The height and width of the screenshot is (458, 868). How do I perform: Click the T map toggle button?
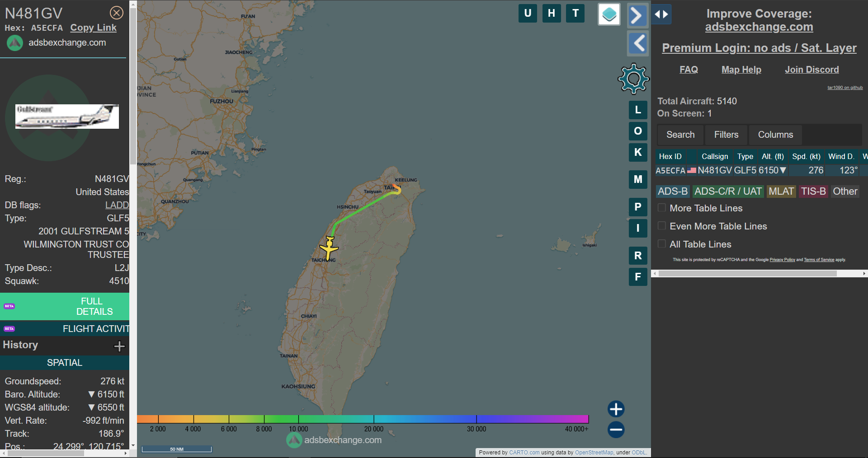point(576,13)
